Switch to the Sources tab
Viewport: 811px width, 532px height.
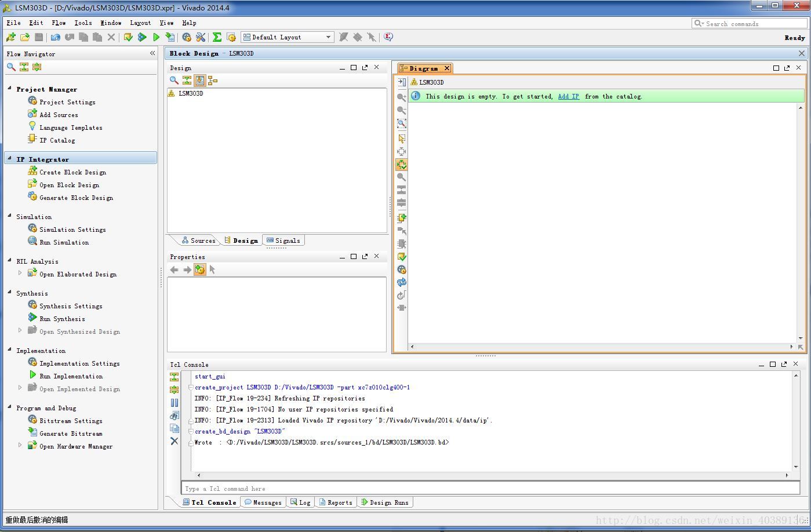tap(198, 241)
